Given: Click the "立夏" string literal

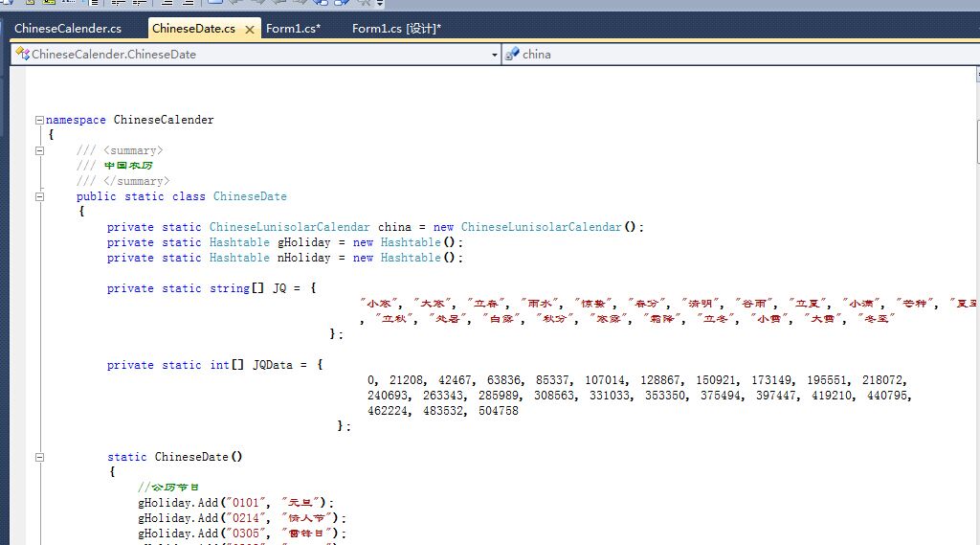Looking at the screenshot, I should (x=807, y=304).
